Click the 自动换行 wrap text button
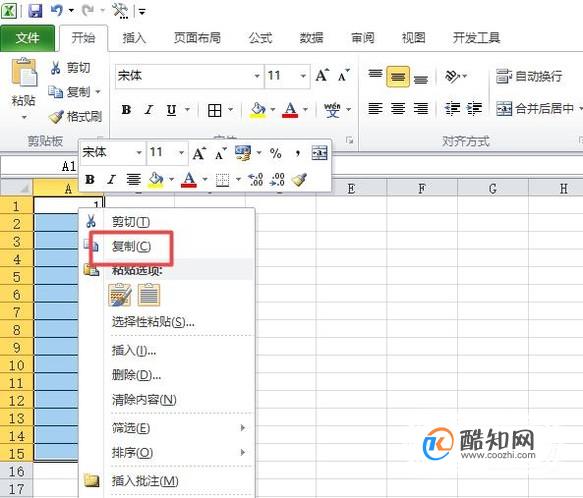 [529, 77]
